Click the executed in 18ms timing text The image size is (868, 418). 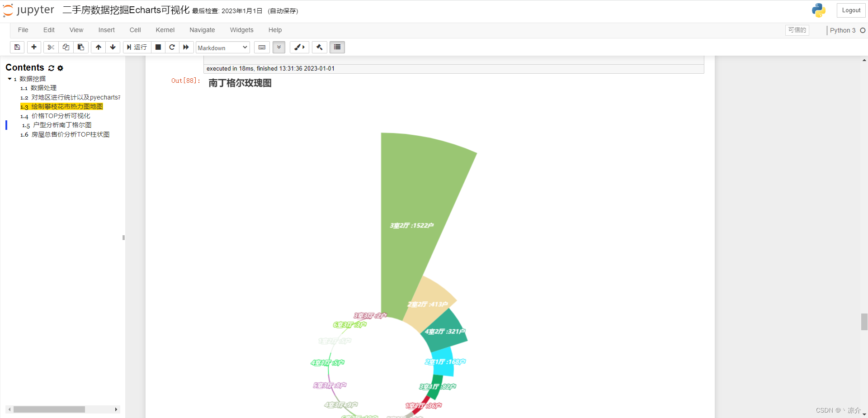[270, 68]
